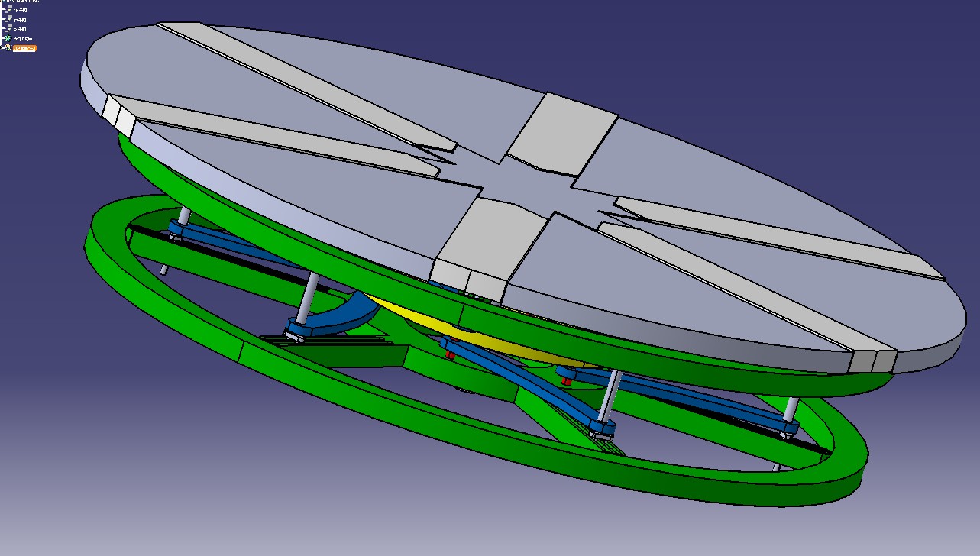
Task: Select the xy plane row in the tree
Action: [x=16, y=10]
